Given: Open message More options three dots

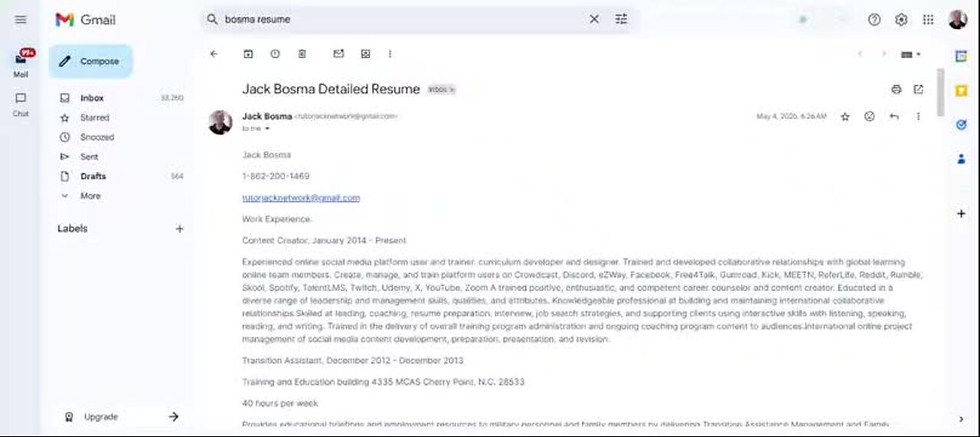Looking at the screenshot, I should tap(918, 116).
